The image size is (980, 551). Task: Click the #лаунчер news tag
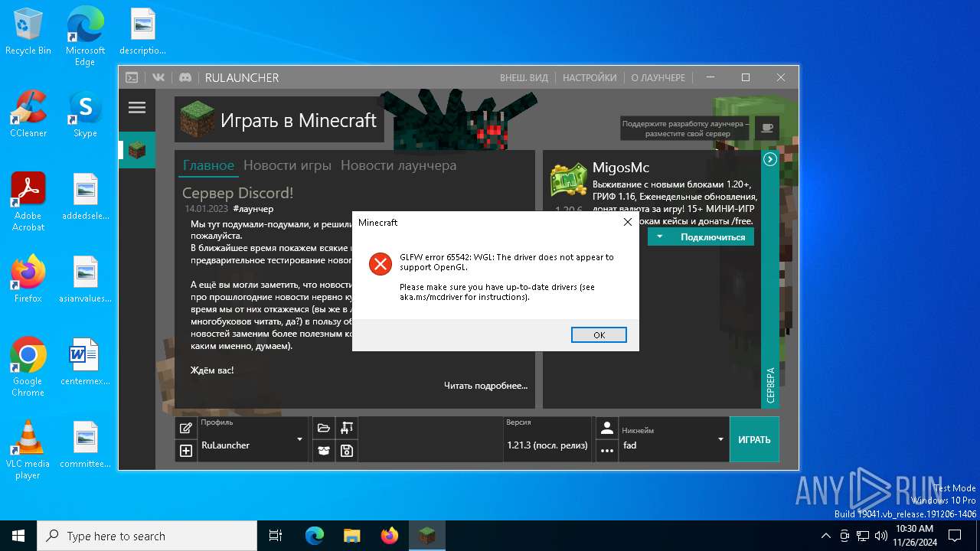253,209
